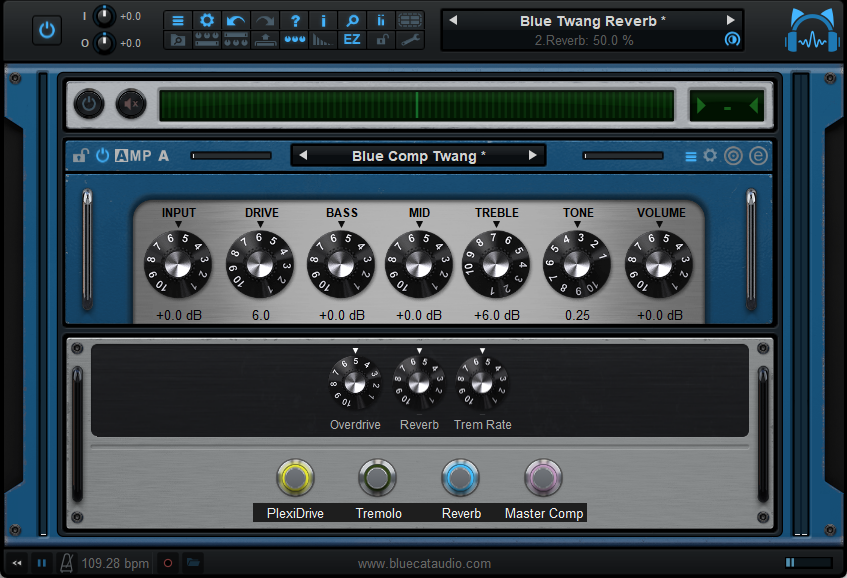
Task: Click the dashed grid layout icon
Action: [410, 21]
